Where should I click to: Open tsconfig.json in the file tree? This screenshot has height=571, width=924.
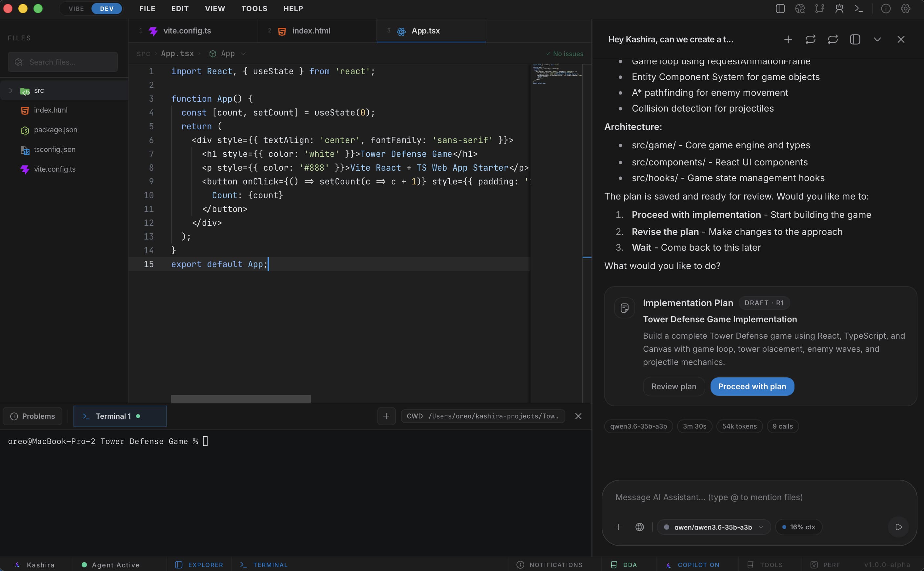click(x=64, y=149)
